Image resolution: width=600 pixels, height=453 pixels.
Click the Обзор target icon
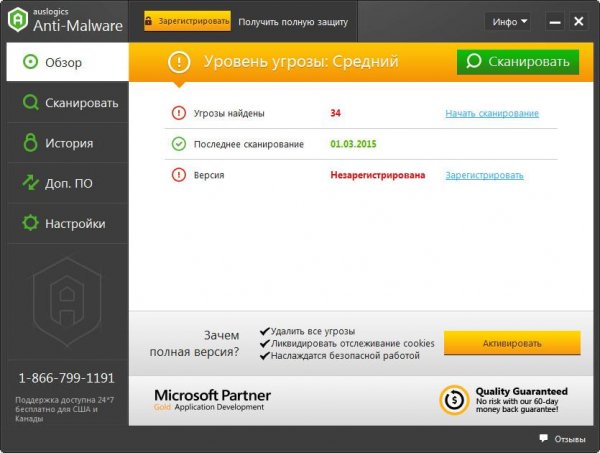30,62
